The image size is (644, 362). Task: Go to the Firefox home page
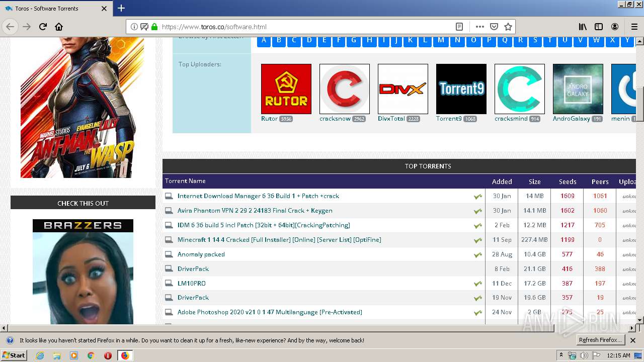[x=59, y=27]
